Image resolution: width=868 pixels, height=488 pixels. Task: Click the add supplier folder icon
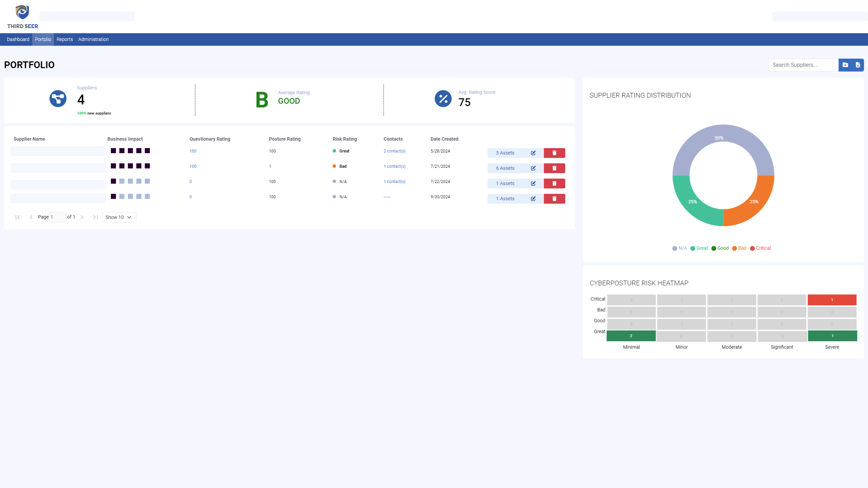[x=845, y=65]
